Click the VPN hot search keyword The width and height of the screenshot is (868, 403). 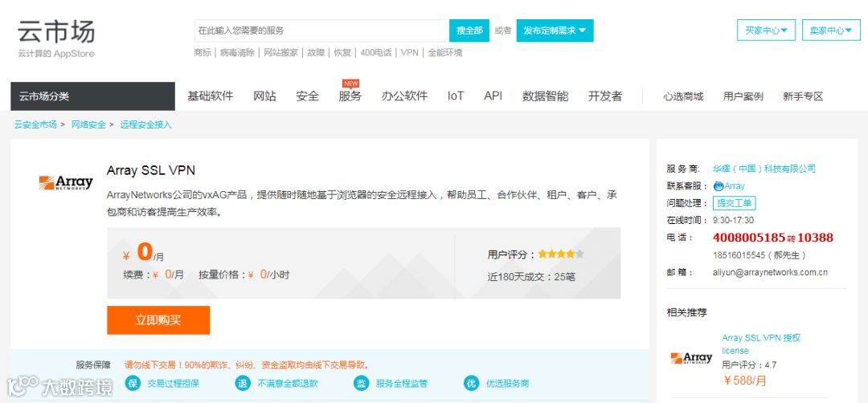pos(410,52)
